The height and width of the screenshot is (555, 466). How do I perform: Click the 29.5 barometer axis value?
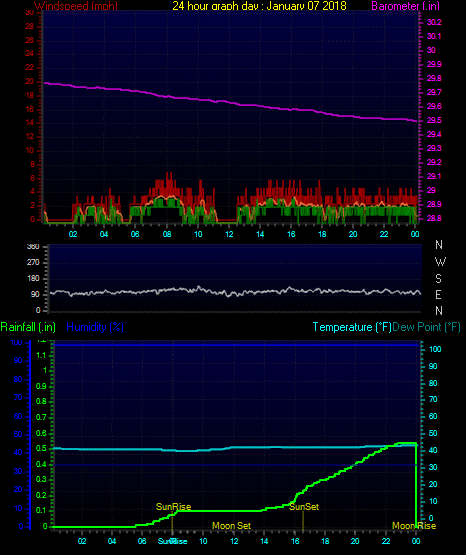(x=434, y=120)
